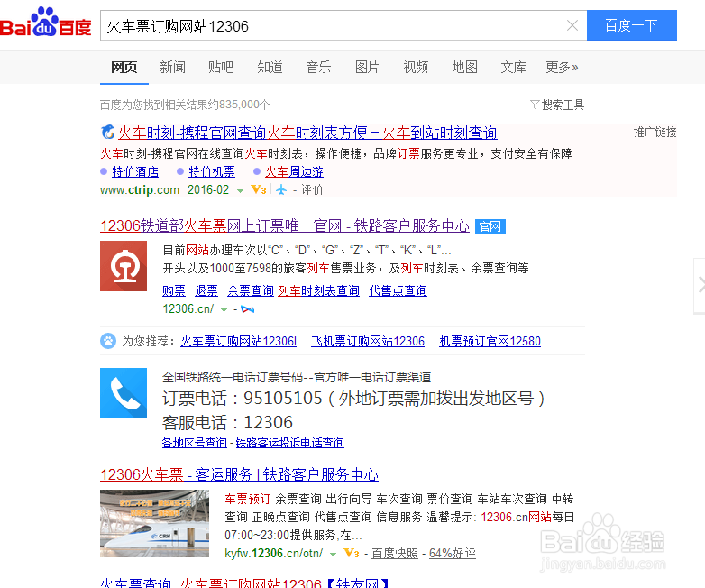Open the 各地区号查询 link
Viewport: 705px width, 588px height.
click(194, 443)
